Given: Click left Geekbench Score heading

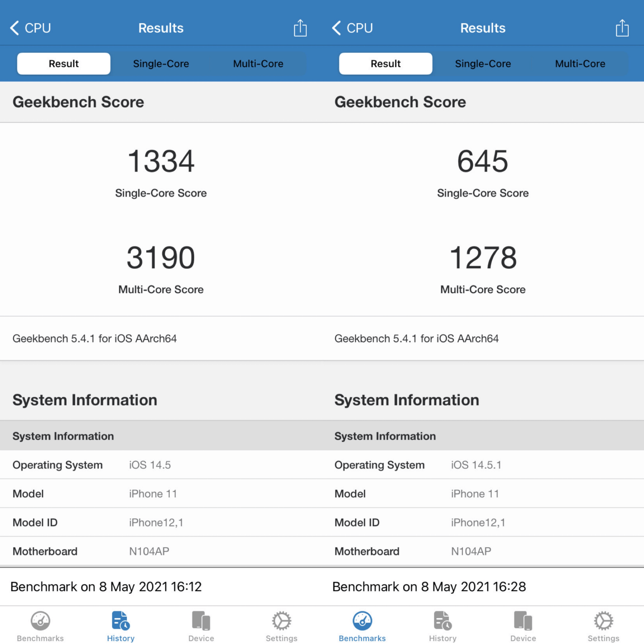Looking at the screenshot, I should pos(78,102).
